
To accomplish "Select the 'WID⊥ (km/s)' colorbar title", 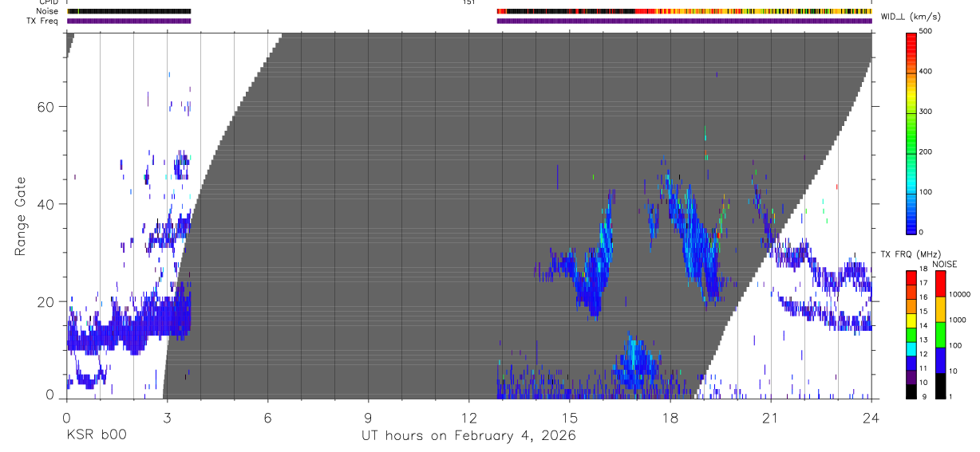I will 909,17.
